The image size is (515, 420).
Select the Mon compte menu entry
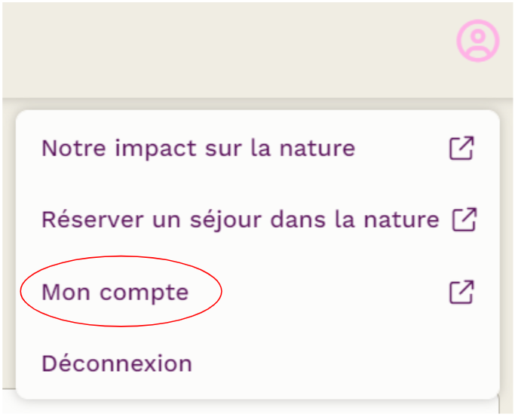tap(115, 292)
